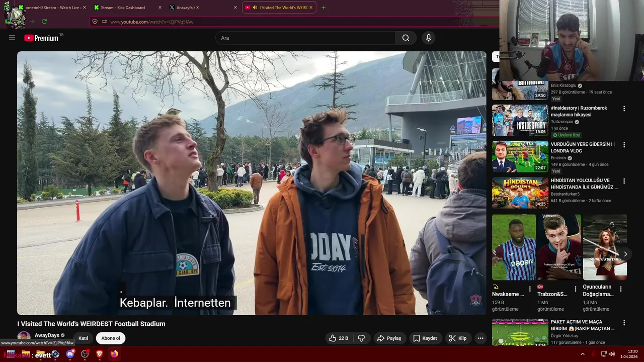Open HİNDİSTAN YOLCULUĞU video title
This screenshot has height=362, width=644.
584,184
